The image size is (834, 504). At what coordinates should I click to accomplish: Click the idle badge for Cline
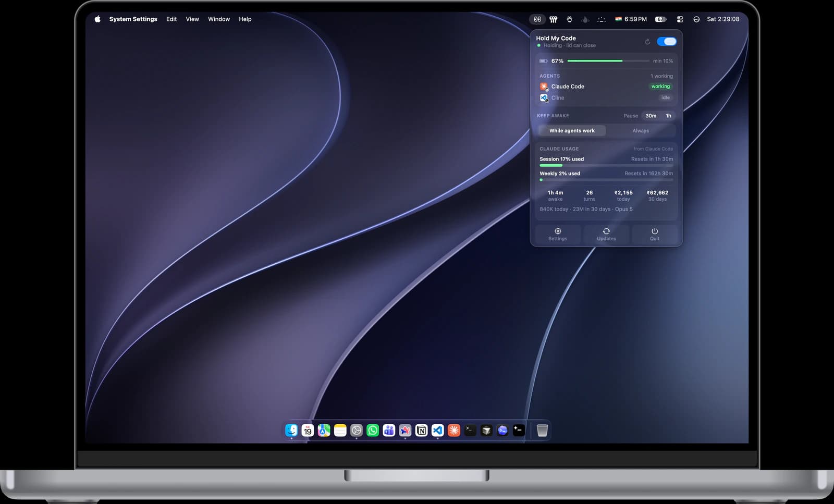(666, 98)
